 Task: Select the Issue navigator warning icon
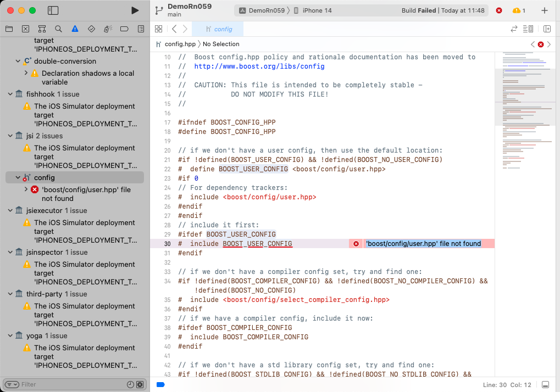pyautogui.click(x=75, y=29)
